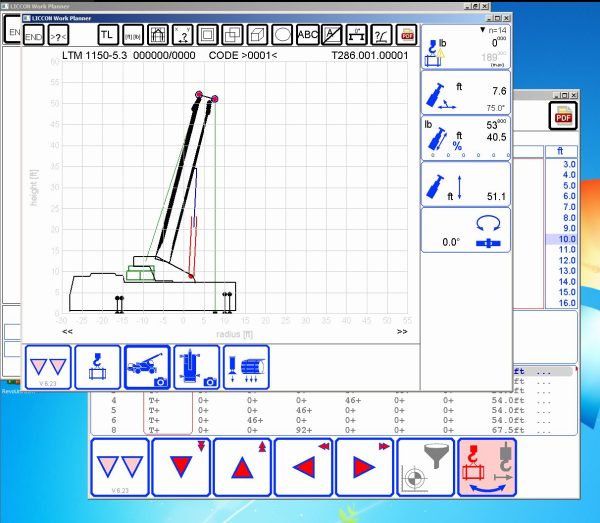
Task: Click the crane top view camera icon
Action: point(196,367)
